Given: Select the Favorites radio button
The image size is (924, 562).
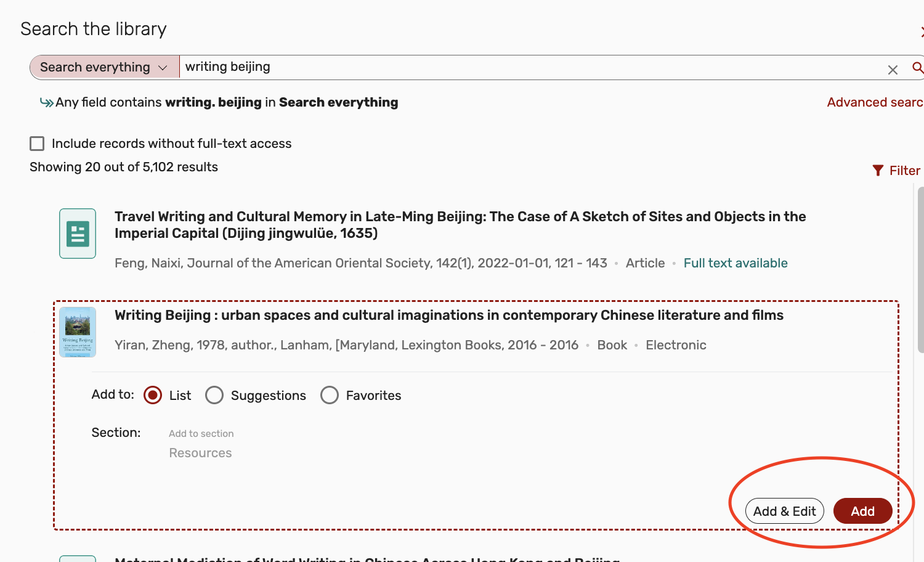Looking at the screenshot, I should 330,395.
